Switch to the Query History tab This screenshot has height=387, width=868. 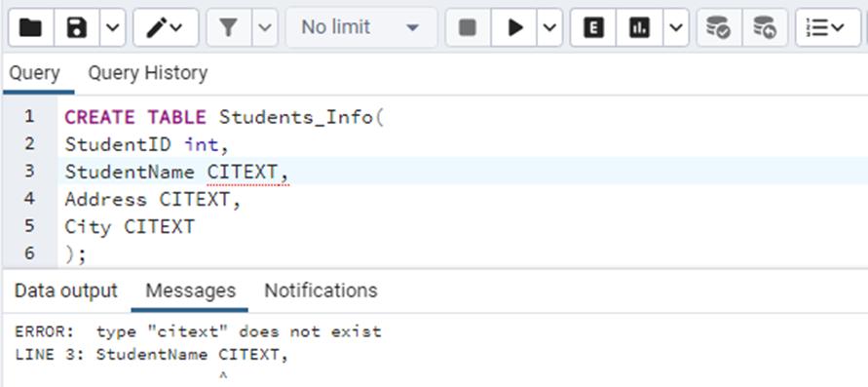[x=148, y=72]
